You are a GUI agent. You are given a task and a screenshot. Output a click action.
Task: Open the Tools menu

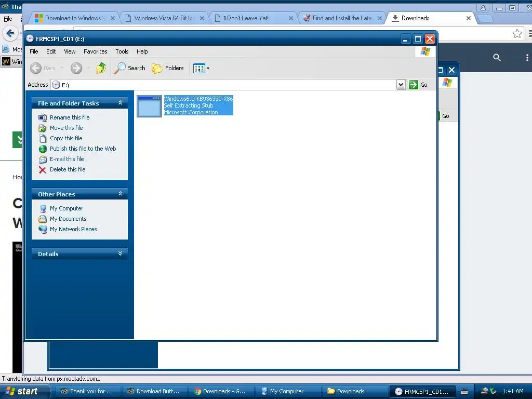coord(122,51)
